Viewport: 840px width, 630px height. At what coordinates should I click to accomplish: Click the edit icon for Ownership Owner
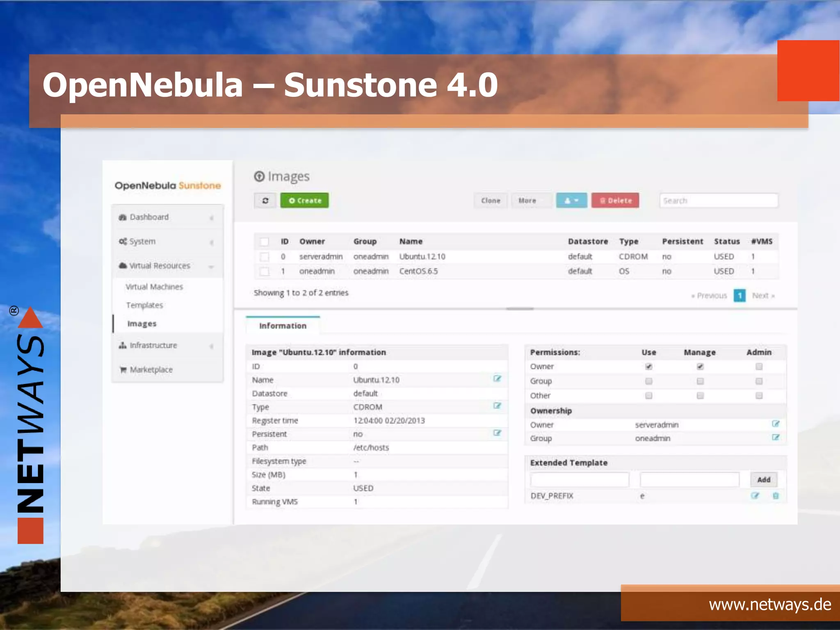pos(776,424)
